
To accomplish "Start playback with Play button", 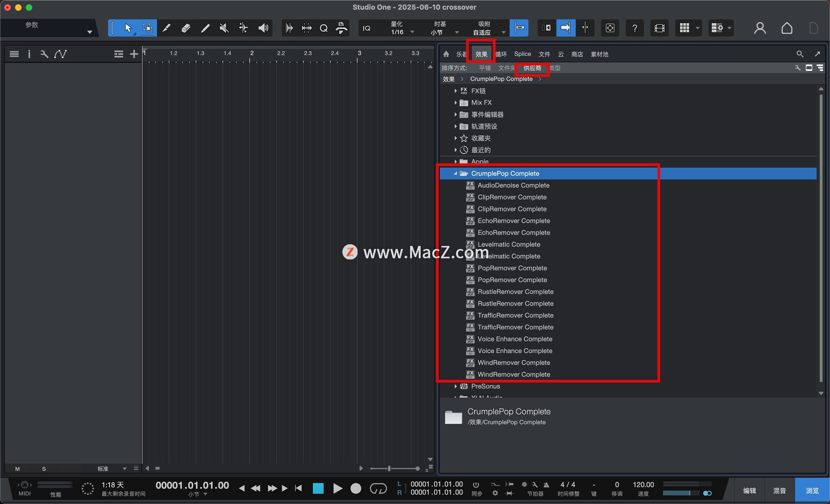I will pyautogui.click(x=337, y=488).
